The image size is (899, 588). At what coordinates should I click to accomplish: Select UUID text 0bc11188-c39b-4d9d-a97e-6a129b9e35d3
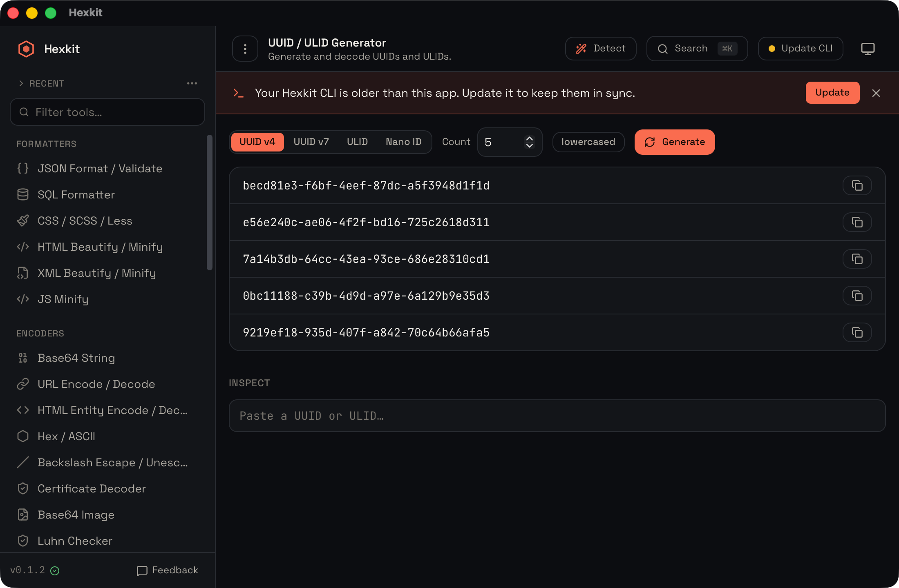click(366, 296)
